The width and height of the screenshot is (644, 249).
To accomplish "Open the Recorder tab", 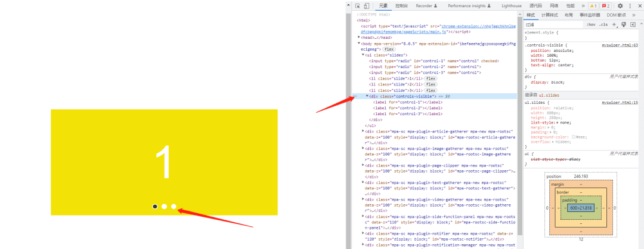I will pos(427,6).
